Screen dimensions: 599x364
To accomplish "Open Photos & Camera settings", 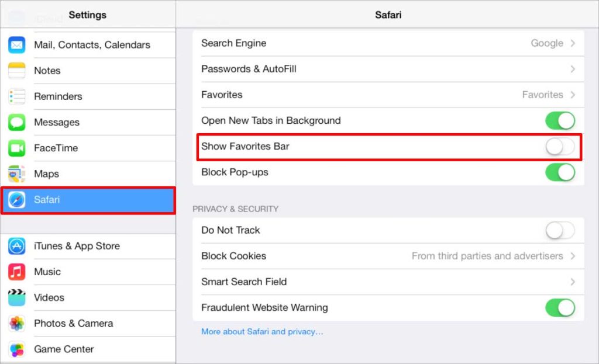I will (x=88, y=324).
